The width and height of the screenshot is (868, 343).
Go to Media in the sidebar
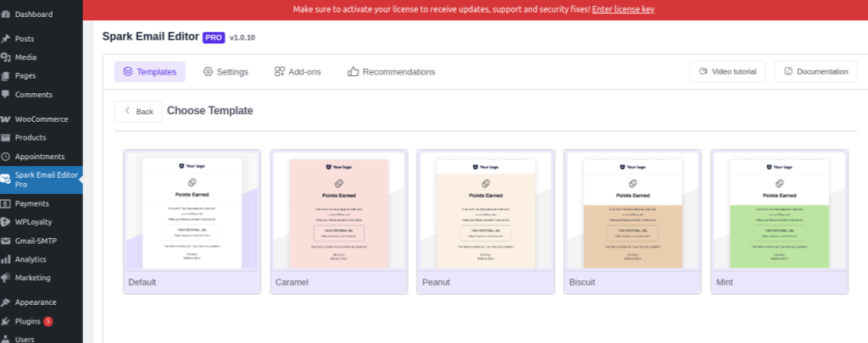25,57
